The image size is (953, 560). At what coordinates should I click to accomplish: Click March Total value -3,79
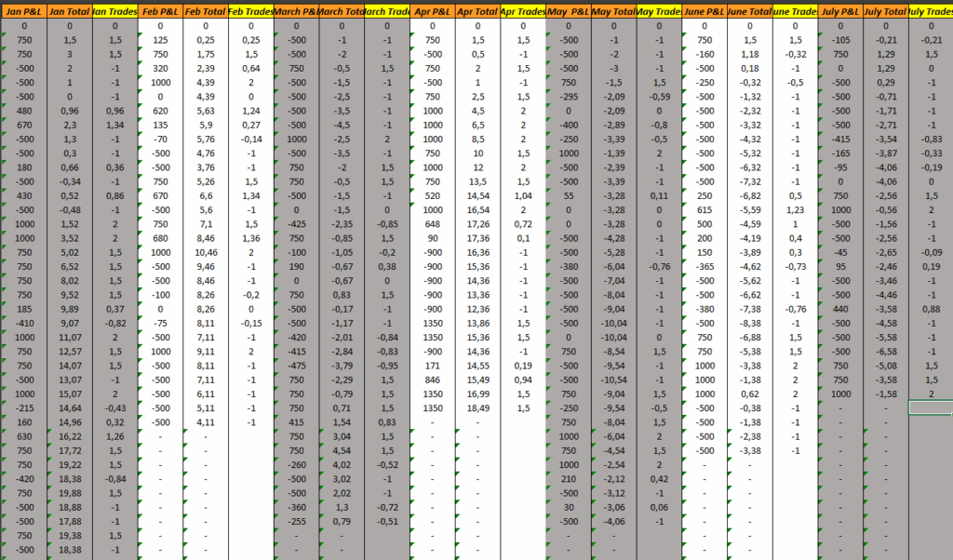point(342,366)
